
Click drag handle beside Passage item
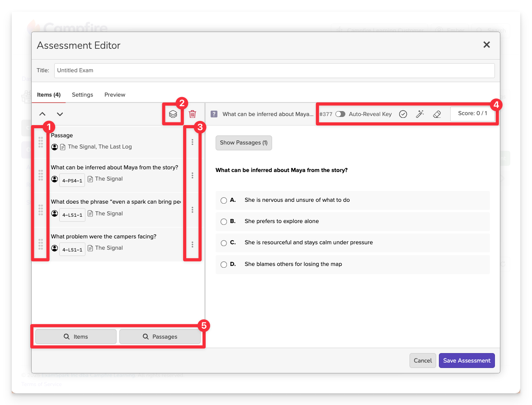click(x=41, y=142)
